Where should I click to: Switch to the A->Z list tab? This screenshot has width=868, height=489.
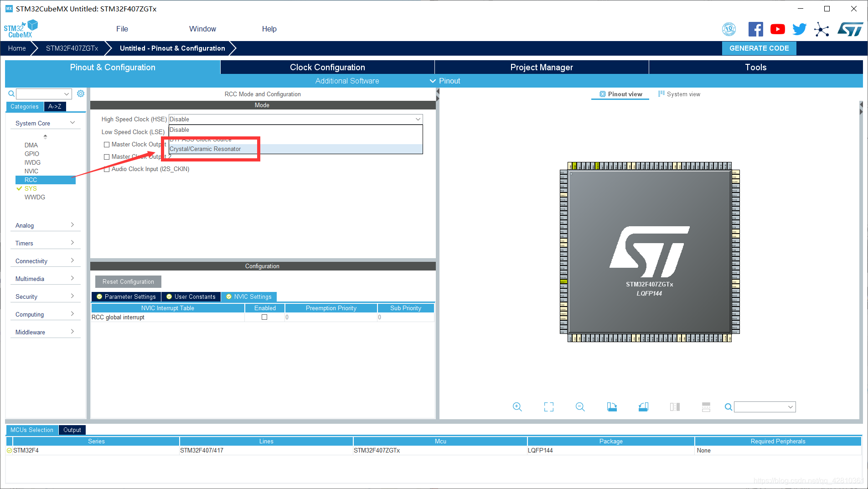[55, 106]
